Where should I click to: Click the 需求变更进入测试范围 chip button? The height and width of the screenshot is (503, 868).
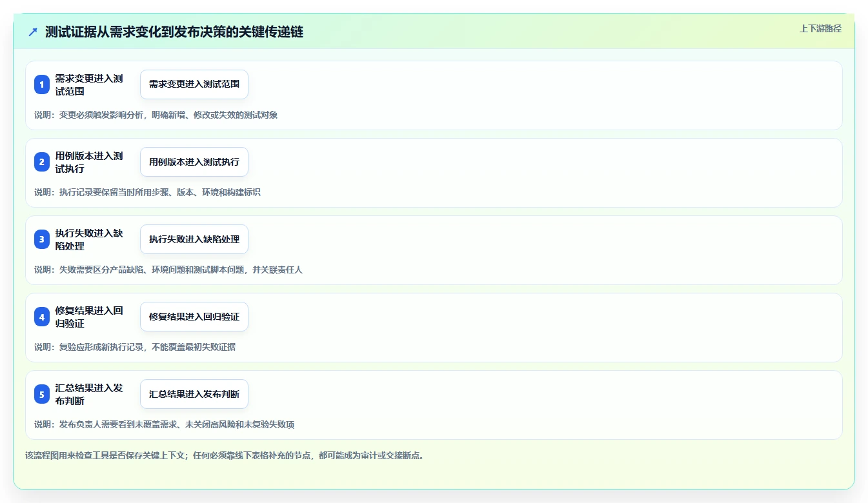pyautogui.click(x=194, y=84)
